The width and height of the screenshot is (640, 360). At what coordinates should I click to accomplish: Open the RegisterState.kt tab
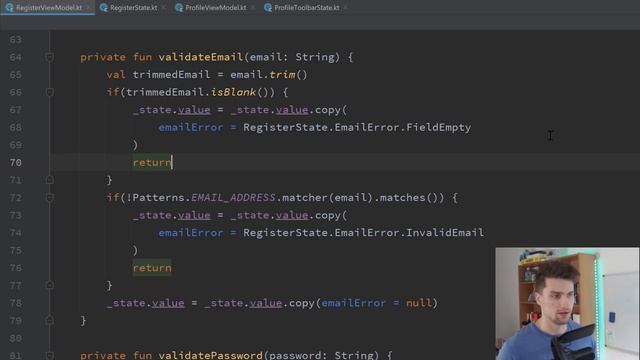(133, 7)
